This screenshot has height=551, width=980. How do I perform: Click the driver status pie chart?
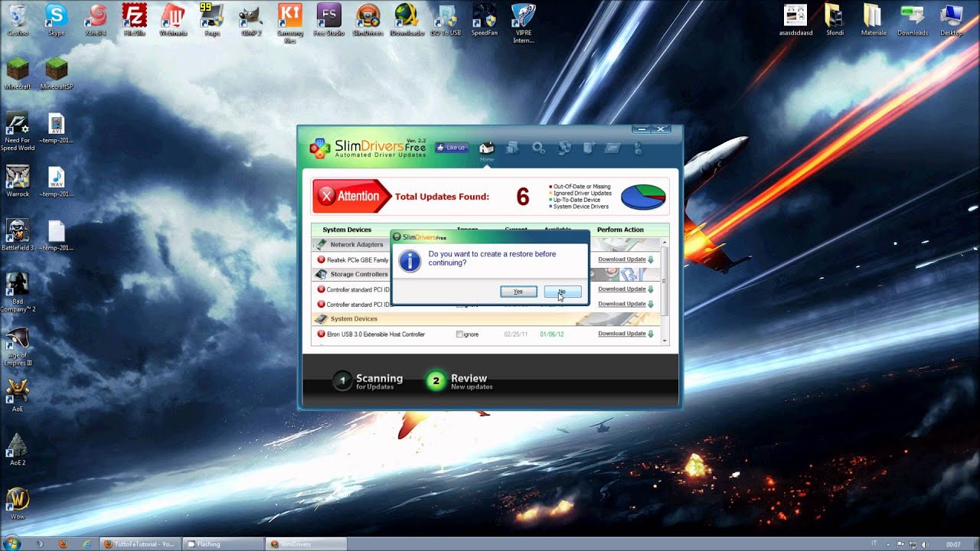point(643,197)
